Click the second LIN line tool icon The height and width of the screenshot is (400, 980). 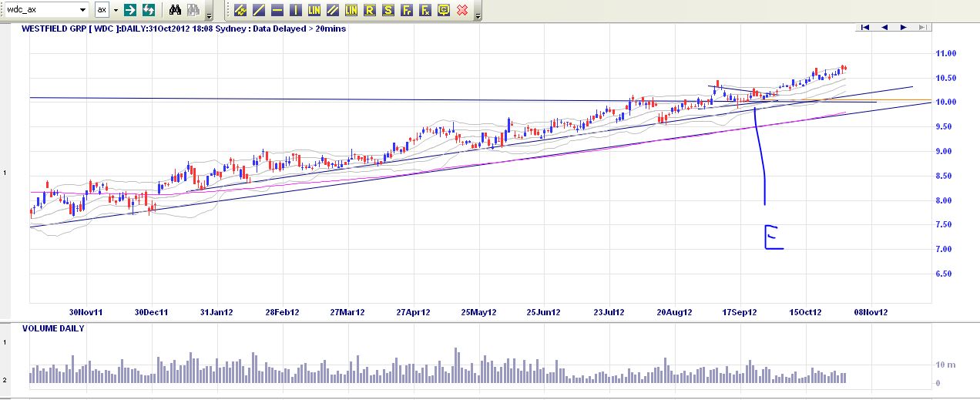(351, 10)
